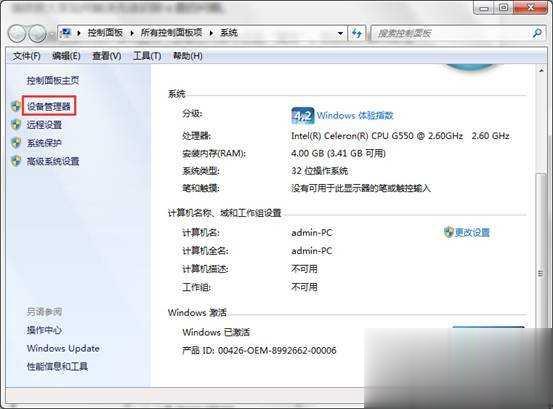This screenshot has height=409, width=553.
Task: Select computer name value admin-PC
Action: click(x=312, y=233)
